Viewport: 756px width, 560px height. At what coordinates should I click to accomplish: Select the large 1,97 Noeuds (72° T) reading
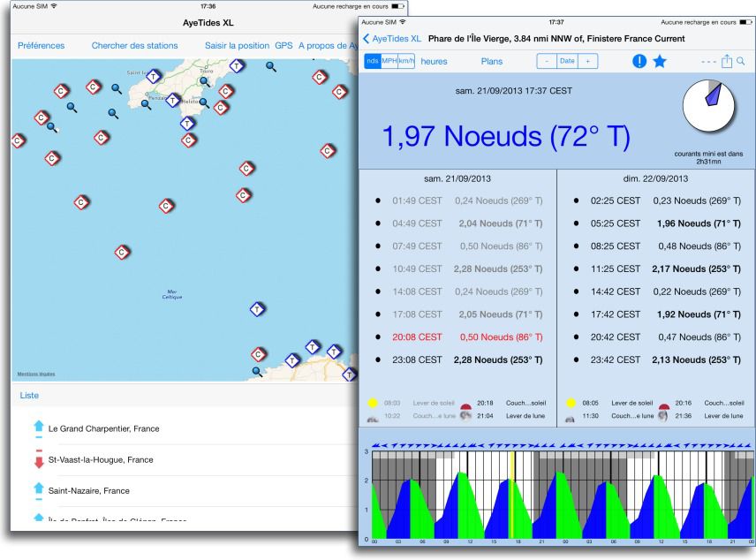[506, 136]
